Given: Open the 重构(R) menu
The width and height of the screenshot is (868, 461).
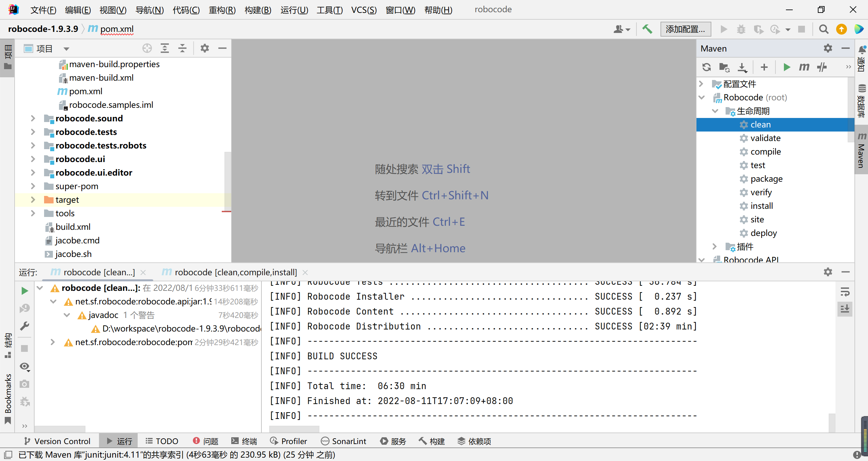Looking at the screenshot, I should 222,10.
